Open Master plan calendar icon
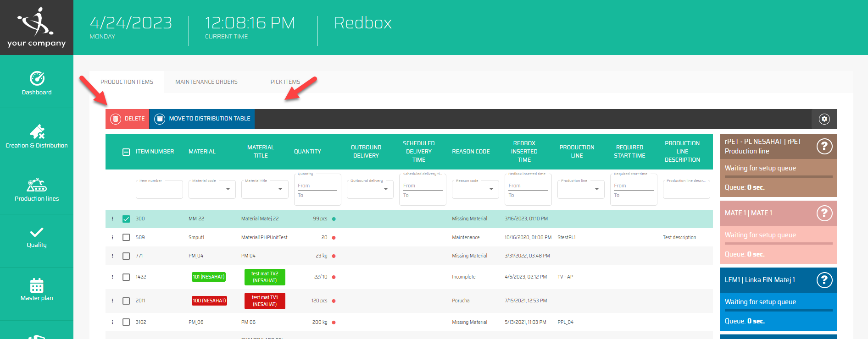The width and height of the screenshot is (868, 339). [x=37, y=285]
